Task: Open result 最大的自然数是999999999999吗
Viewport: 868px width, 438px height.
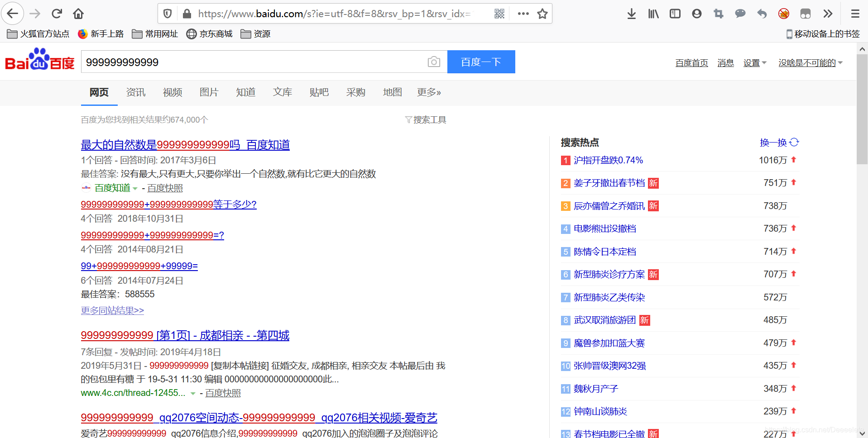Action: [x=185, y=145]
